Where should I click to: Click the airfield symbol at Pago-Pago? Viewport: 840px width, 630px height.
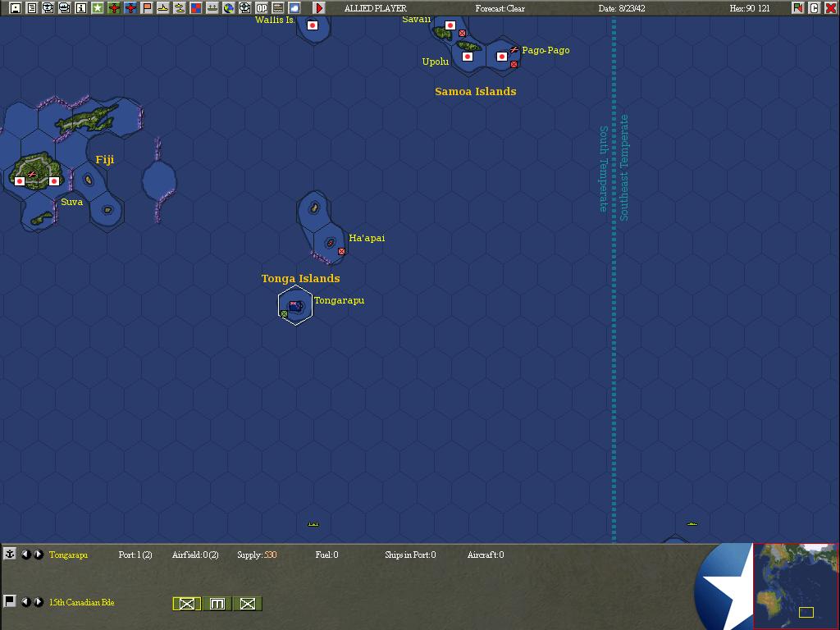click(x=514, y=49)
